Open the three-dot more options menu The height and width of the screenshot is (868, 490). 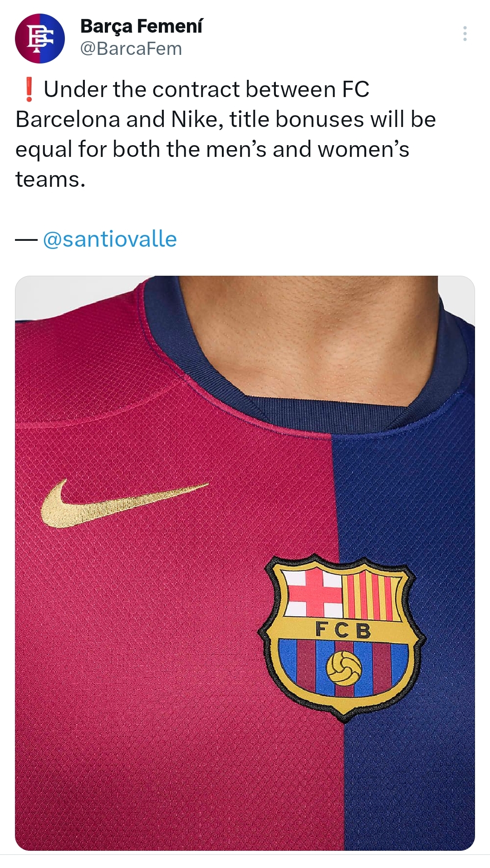465,34
